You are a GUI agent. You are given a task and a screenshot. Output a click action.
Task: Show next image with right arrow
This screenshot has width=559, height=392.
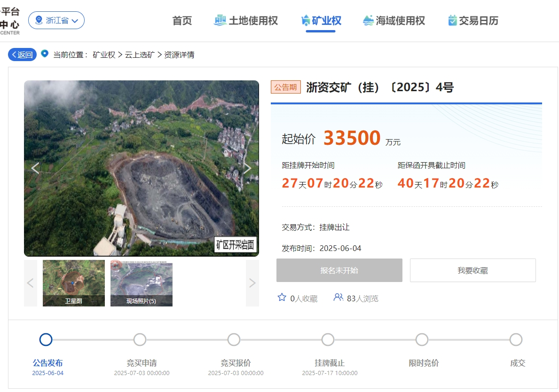click(247, 168)
